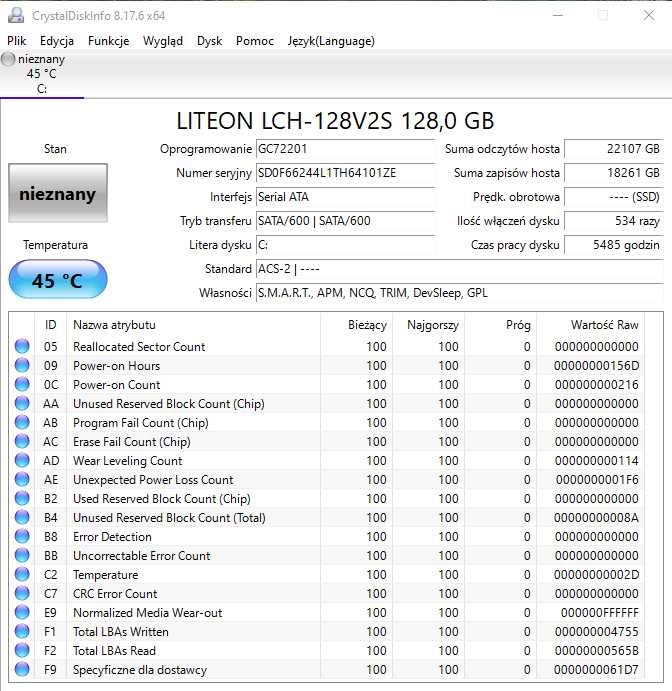
Task: Click the Prędk. obrotowa value (SSD)
Action: (613, 197)
